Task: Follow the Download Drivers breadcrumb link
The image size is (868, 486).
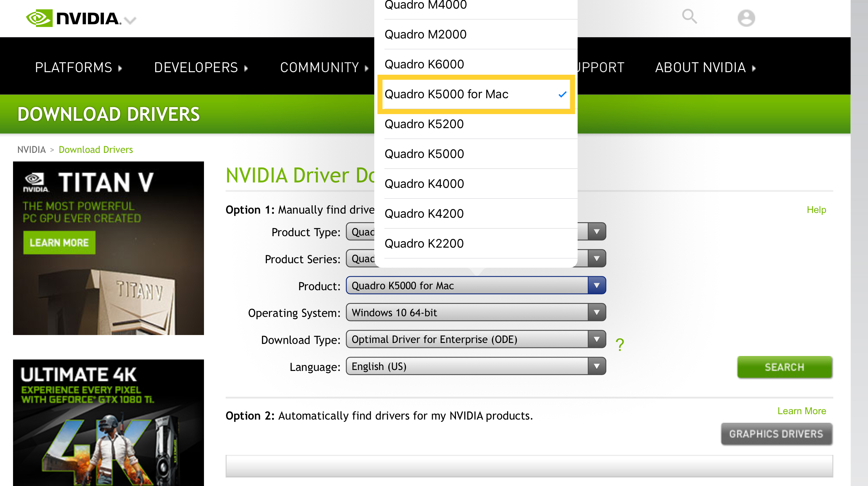Action: [x=96, y=150]
